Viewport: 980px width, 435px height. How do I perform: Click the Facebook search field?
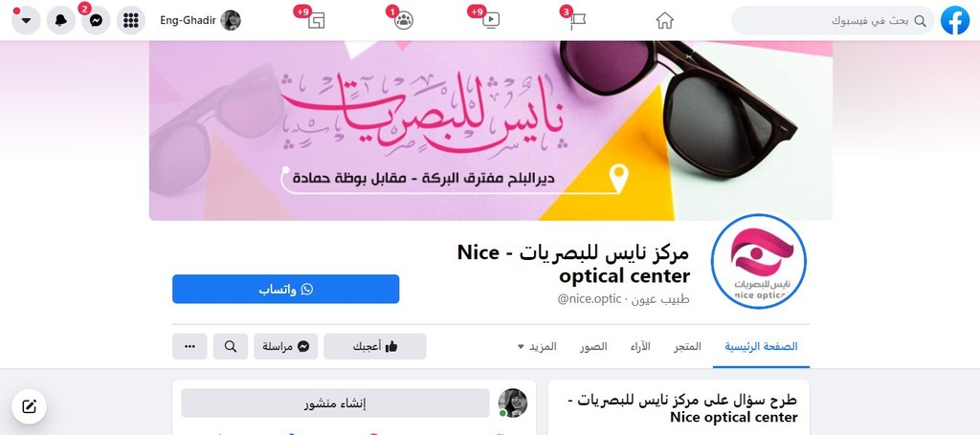834,21
